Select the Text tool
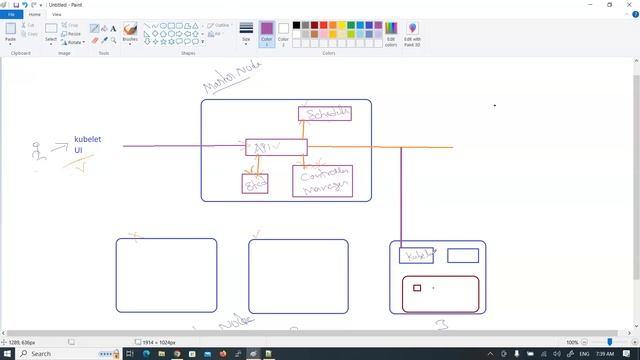Viewport: 640px width, 360px height. (113, 29)
